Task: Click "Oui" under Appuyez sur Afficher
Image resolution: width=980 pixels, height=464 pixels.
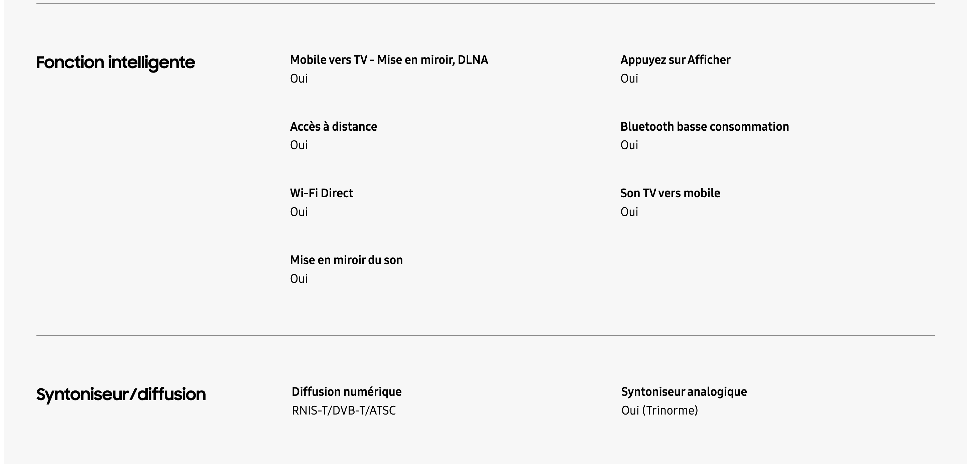Action: 629,79
